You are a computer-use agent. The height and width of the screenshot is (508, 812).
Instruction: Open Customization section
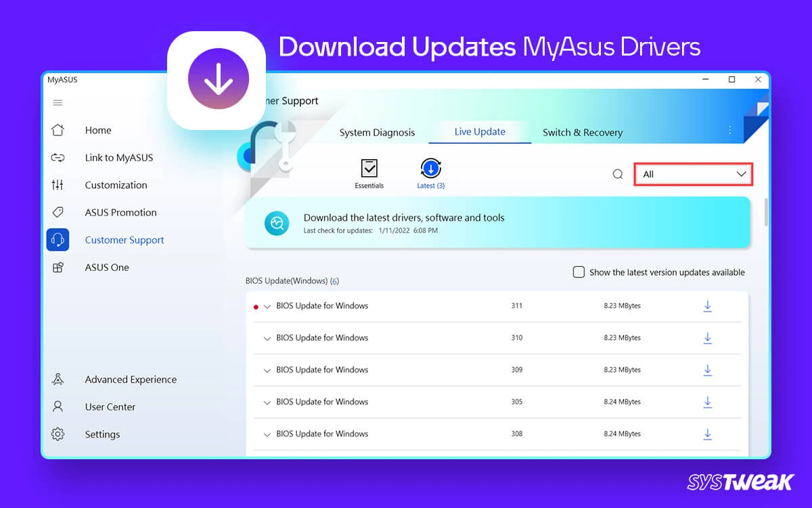[x=116, y=185]
